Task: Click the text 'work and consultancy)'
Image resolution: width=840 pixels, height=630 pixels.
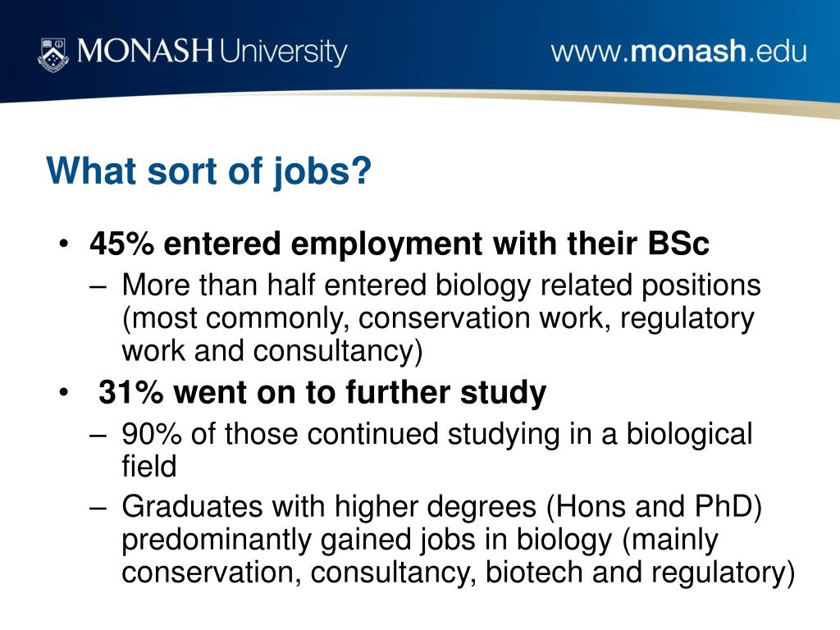Action: pos(272,351)
